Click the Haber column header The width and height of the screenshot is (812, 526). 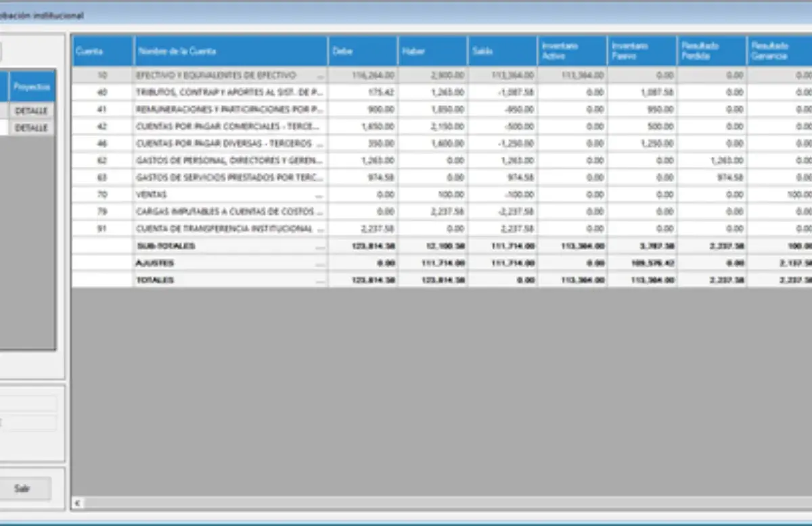432,51
